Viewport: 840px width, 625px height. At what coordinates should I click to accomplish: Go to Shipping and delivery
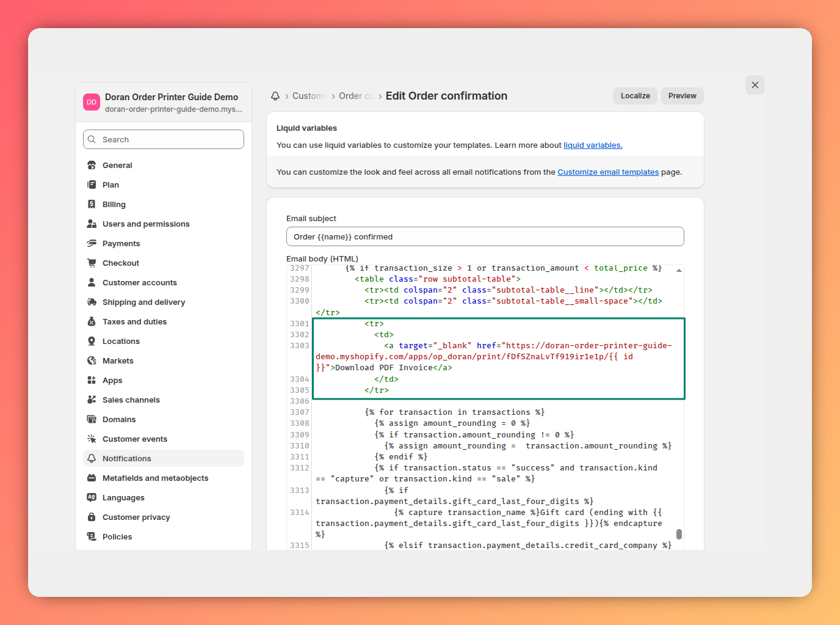click(x=164, y=302)
